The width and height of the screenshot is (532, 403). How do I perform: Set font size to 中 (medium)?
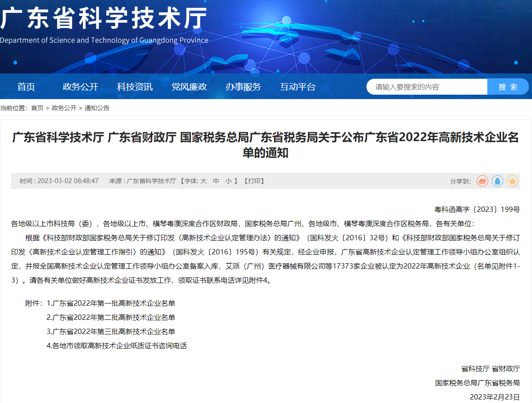(216, 181)
